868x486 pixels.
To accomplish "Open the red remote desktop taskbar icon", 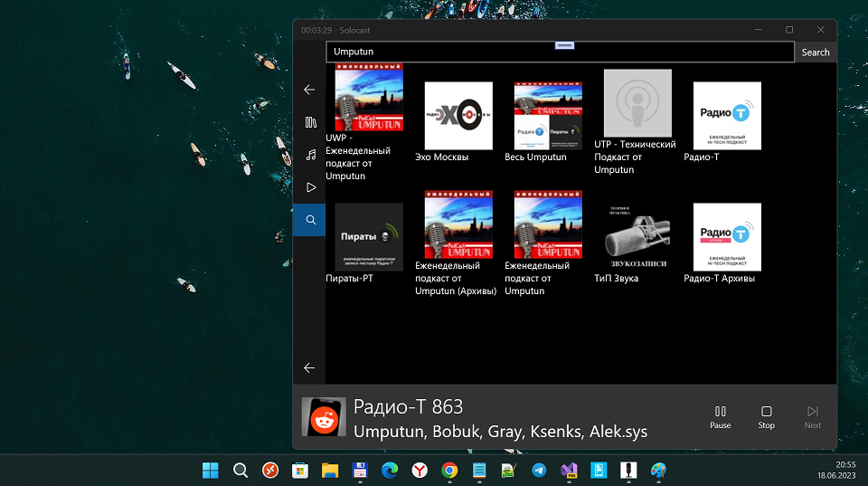I will 270,471.
